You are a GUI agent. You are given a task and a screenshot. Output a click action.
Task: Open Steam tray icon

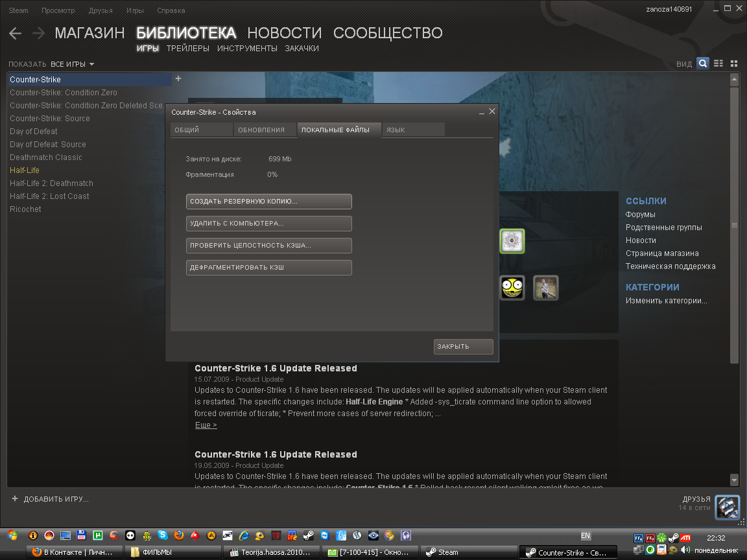point(673,538)
